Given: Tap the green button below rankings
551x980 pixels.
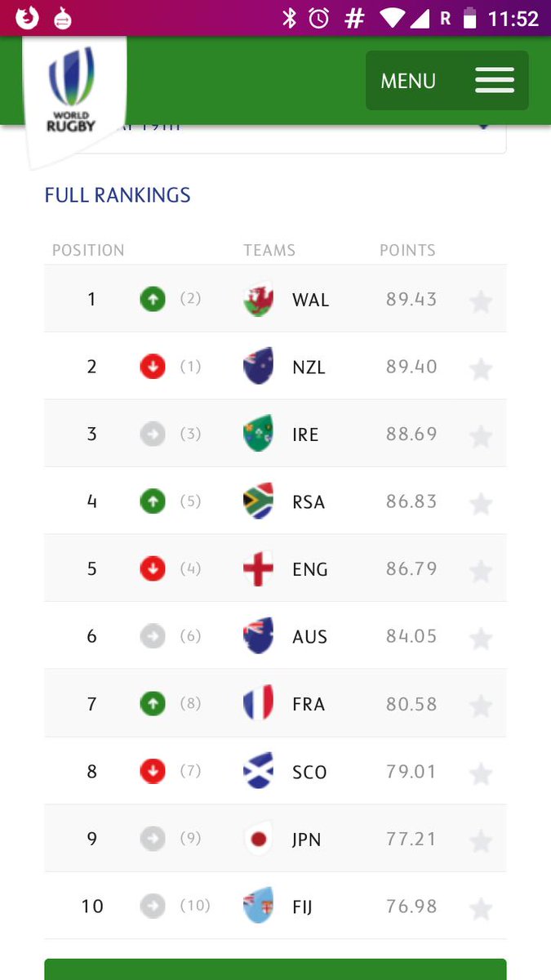Looking at the screenshot, I should 275,969.
